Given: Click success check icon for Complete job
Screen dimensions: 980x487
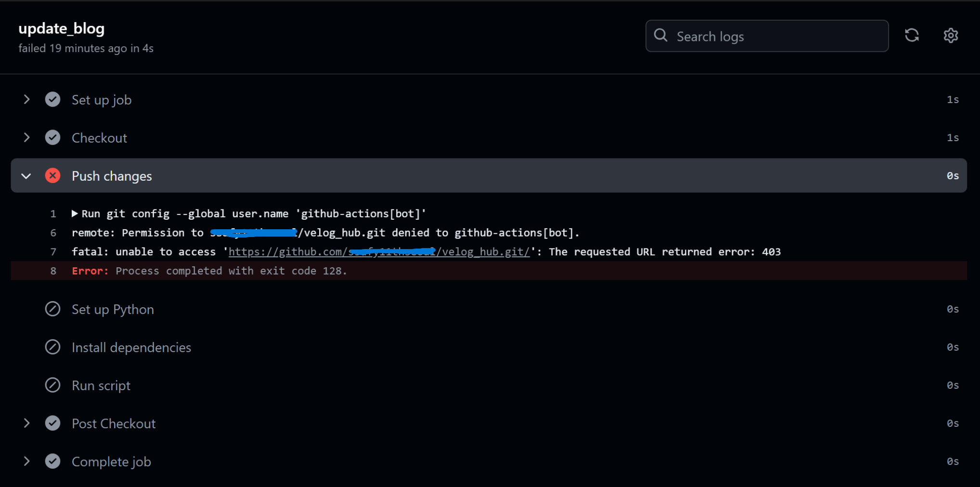Looking at the screenshot, I should click(53, 461).
